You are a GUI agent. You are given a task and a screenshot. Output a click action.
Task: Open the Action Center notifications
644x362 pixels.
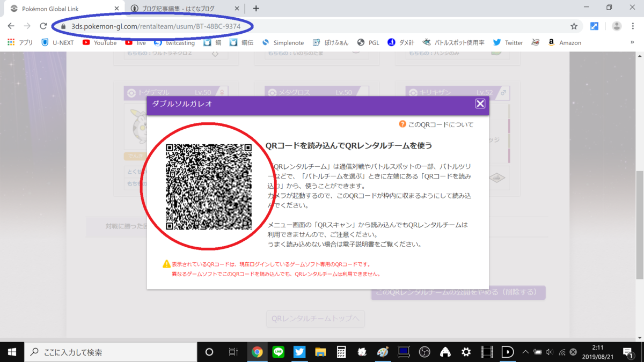point(628,352)
